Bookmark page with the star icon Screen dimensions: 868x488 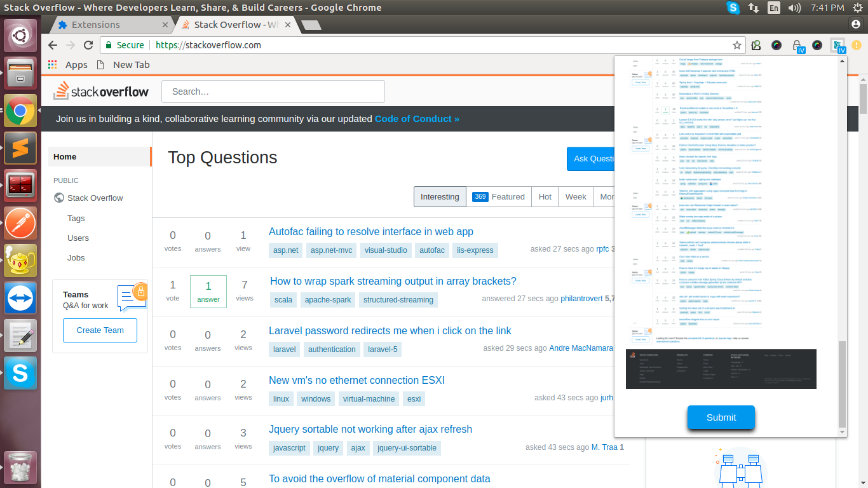(737, 45)
